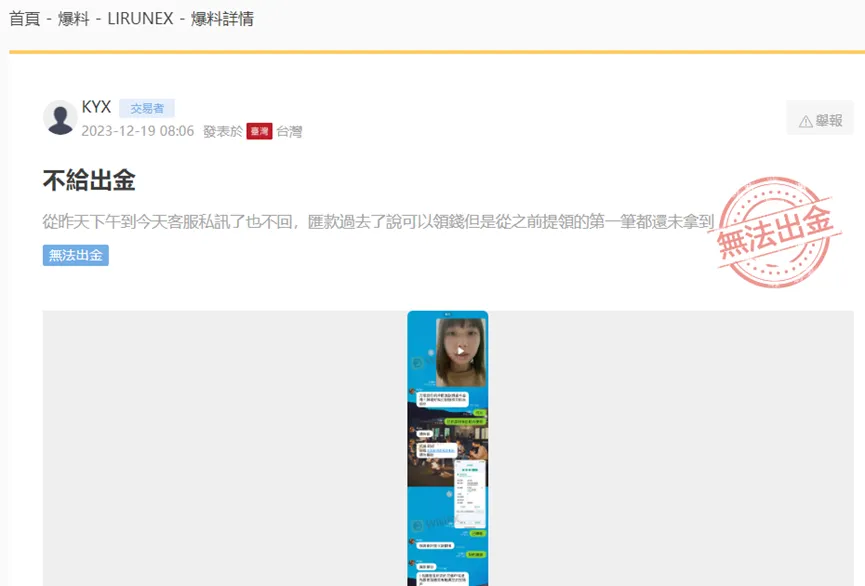The width and height of the screenshot is (865, 586).
Task: Click the 不給出金 post title
Action: 89,180
